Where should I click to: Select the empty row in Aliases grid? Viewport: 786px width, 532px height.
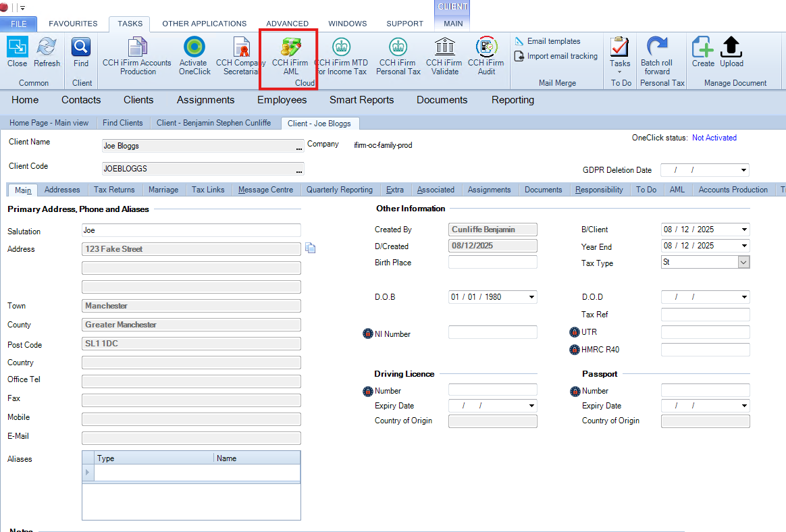tap(192, 473)
